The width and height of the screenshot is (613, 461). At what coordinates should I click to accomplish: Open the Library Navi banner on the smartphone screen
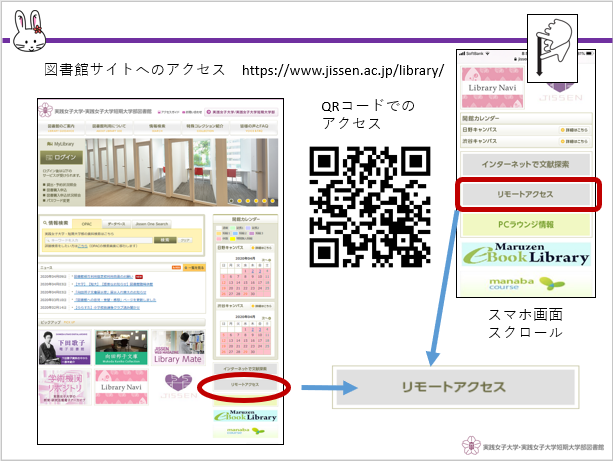point(492,88)
